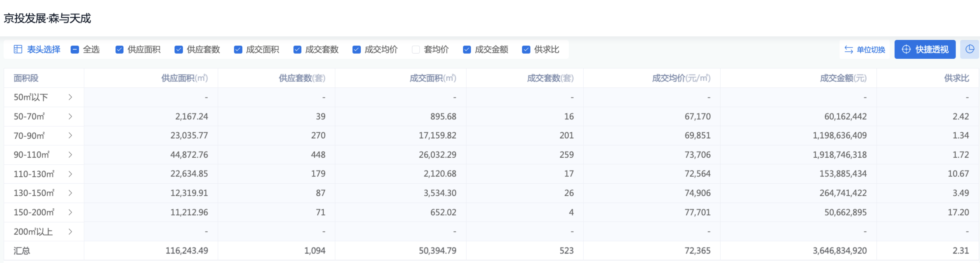The height and width of the screenshot is (263, 980).
Task: Click the pie chart icon button
Action: click(969, 50)
